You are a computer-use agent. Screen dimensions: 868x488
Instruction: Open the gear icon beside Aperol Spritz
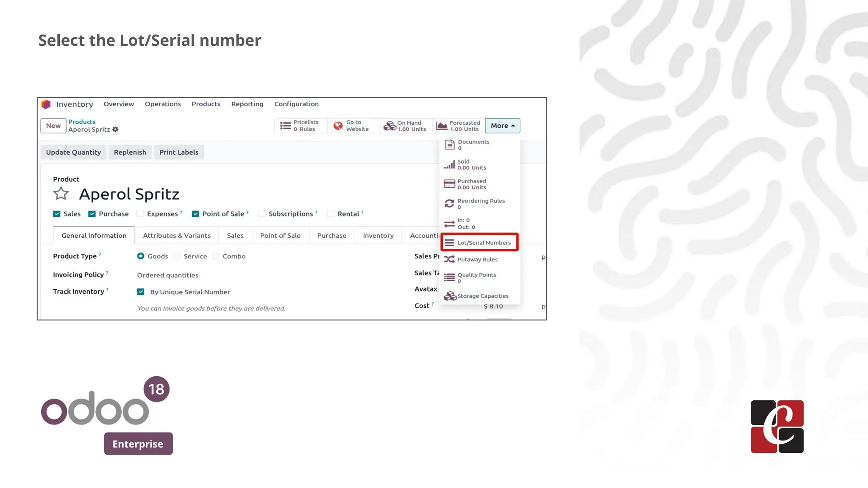tap(115, 130)
